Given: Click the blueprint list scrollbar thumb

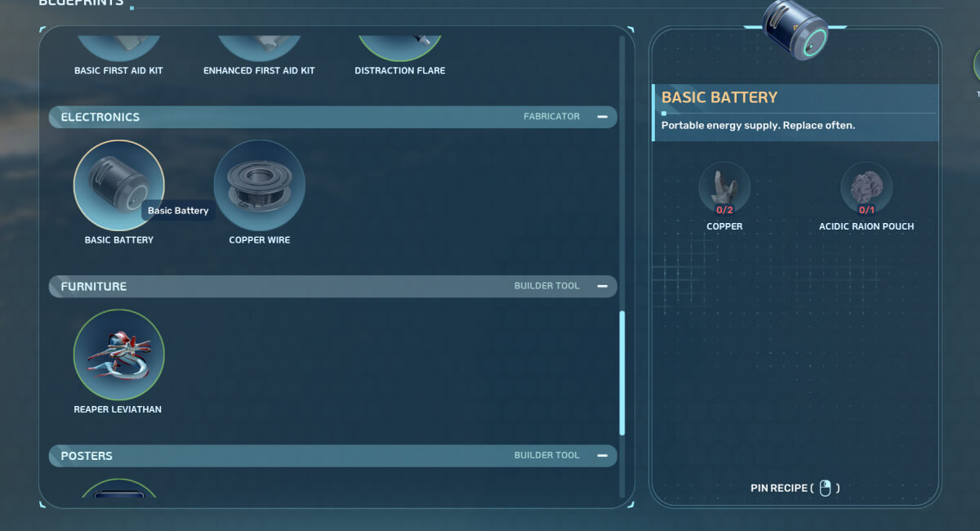Looking at the screenshot, I should click(x=622, y=373).
